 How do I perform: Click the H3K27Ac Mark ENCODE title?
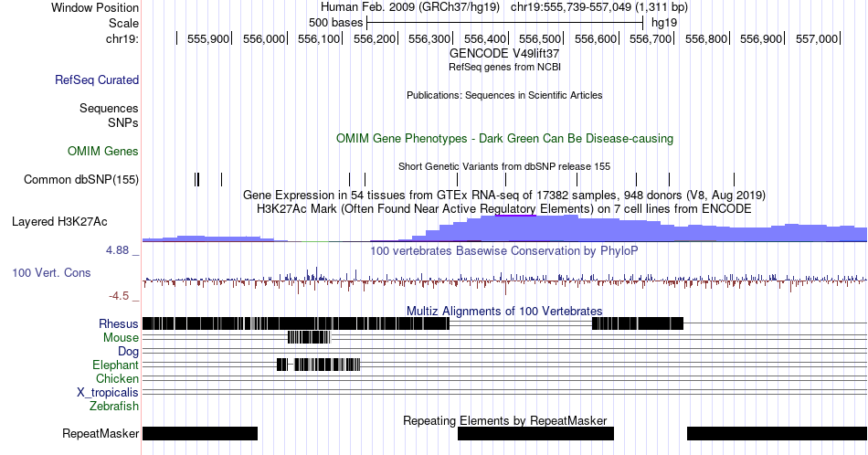[504, 209]
